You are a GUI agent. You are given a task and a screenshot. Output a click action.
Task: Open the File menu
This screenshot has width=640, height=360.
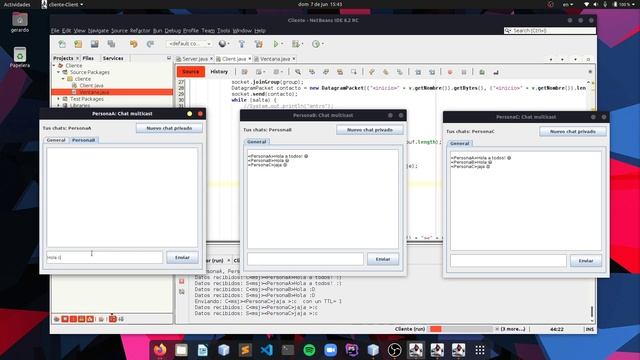tap(55, 31)
